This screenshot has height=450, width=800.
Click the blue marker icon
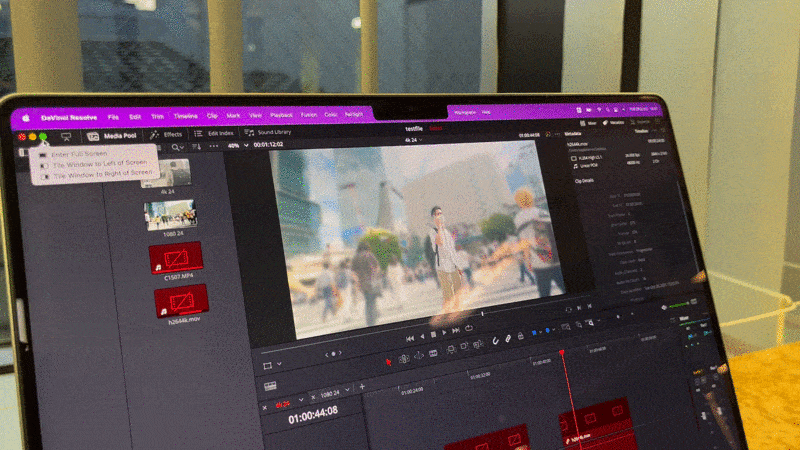click(x=547, y=331)
